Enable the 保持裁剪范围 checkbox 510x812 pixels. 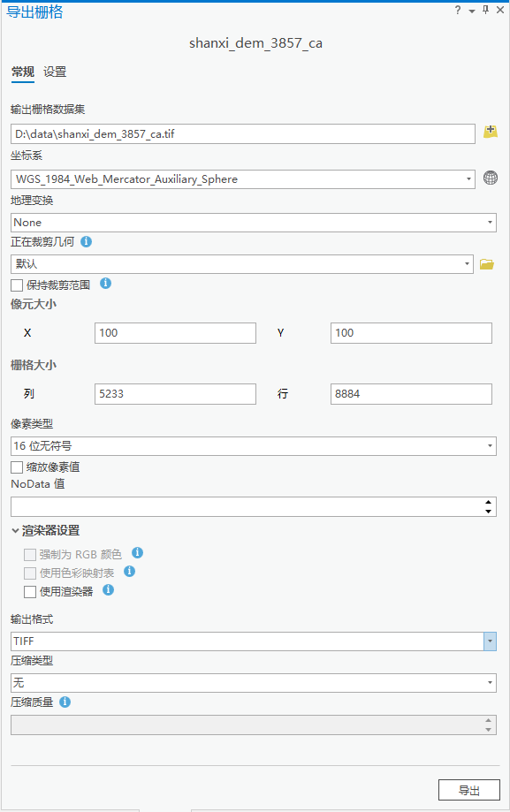[15, 285]
